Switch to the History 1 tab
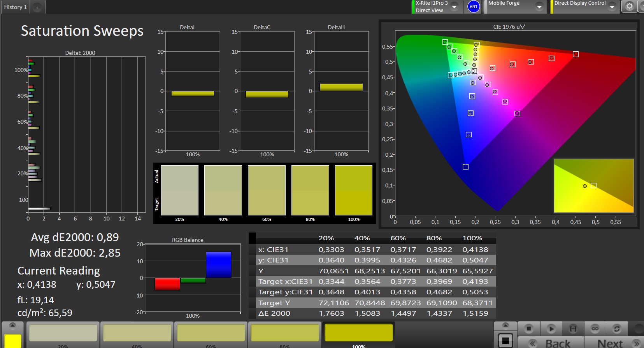This screenshot has height=348, width=644. [x=16, y=7]
